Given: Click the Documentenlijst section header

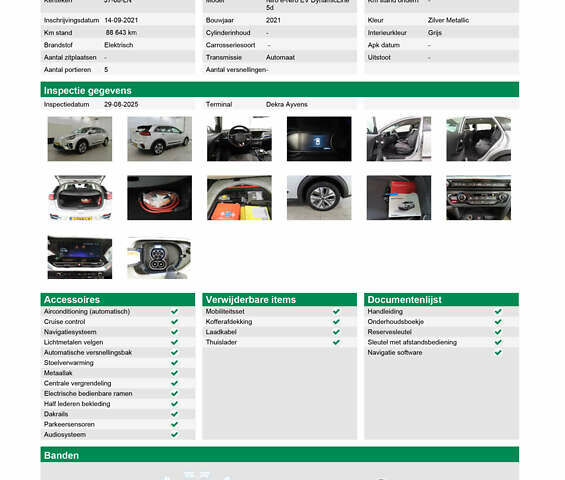Looking at the screenshot, I should [x=441, y=299].
